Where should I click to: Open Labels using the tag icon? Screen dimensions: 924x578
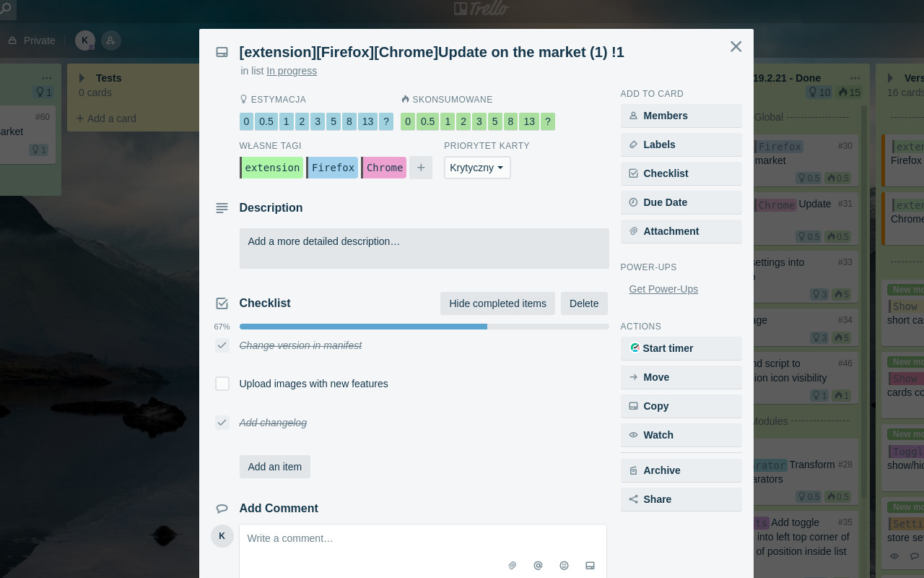click(633, 144)
